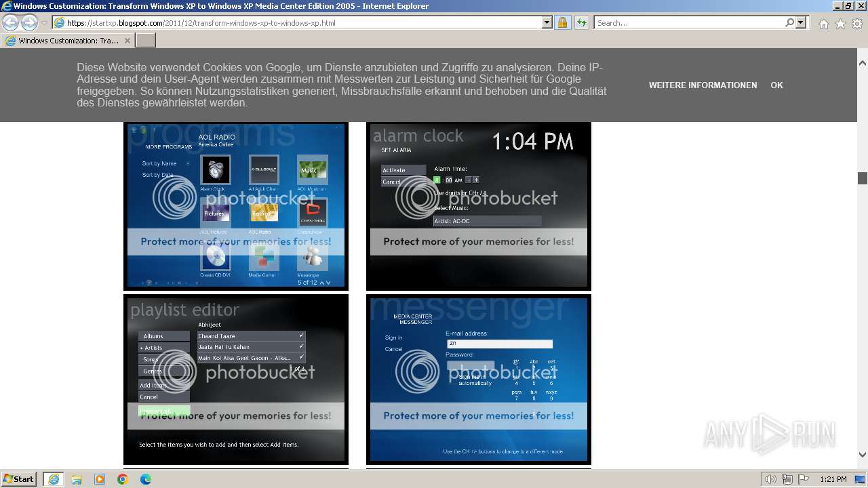The height and width of the screenshot is (488, 868).
Task: Open a new blank tab
Action: click(x=146, y=41)
